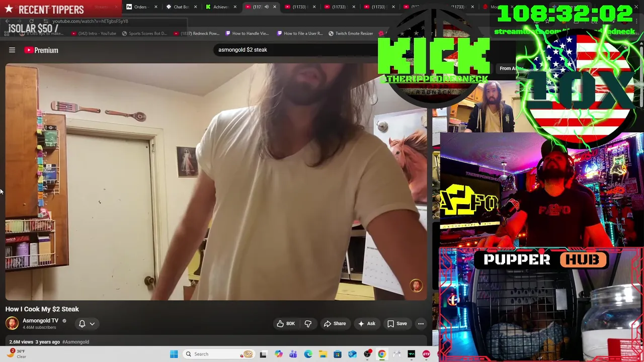
Task: Dislike the video
Action: (x=308, y=324)
